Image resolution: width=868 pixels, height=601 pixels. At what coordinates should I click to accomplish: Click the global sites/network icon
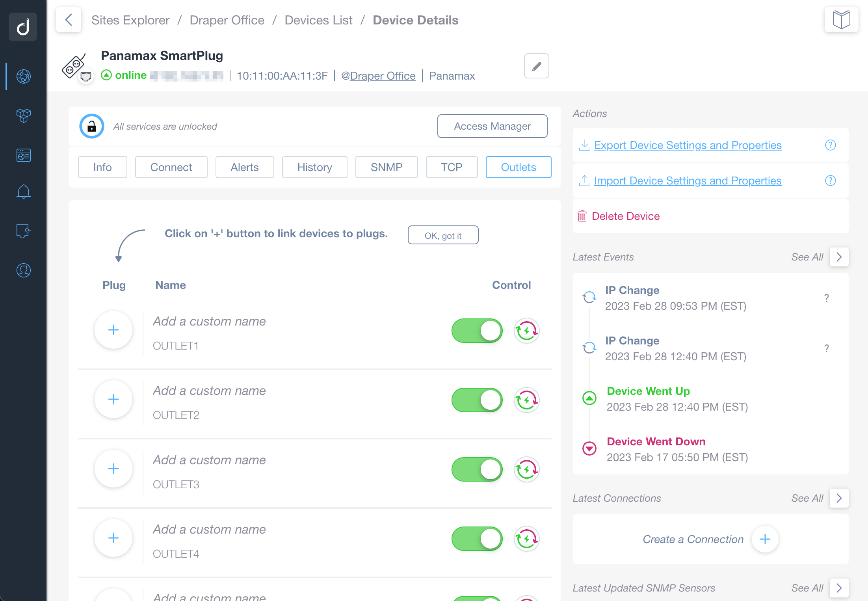[23, 75]
